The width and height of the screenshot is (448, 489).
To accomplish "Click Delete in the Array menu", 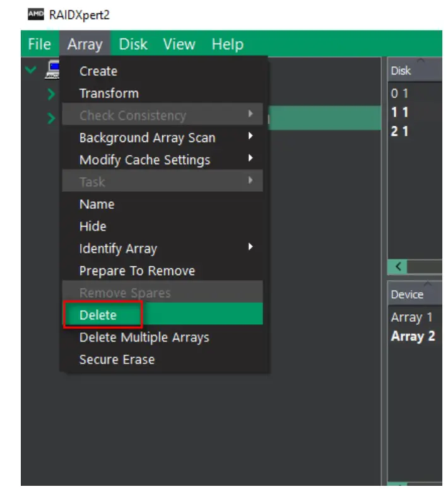I will (x=163, y=315).
